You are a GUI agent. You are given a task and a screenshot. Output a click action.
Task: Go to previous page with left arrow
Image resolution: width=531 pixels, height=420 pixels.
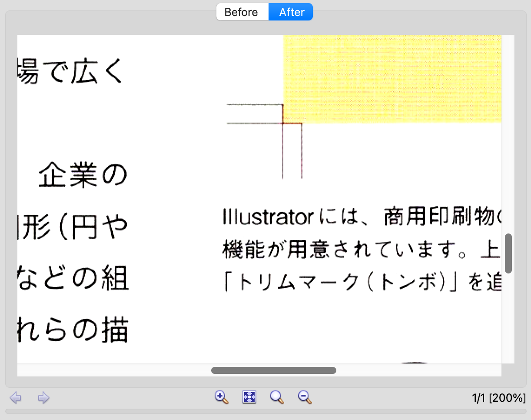point(16,398)
